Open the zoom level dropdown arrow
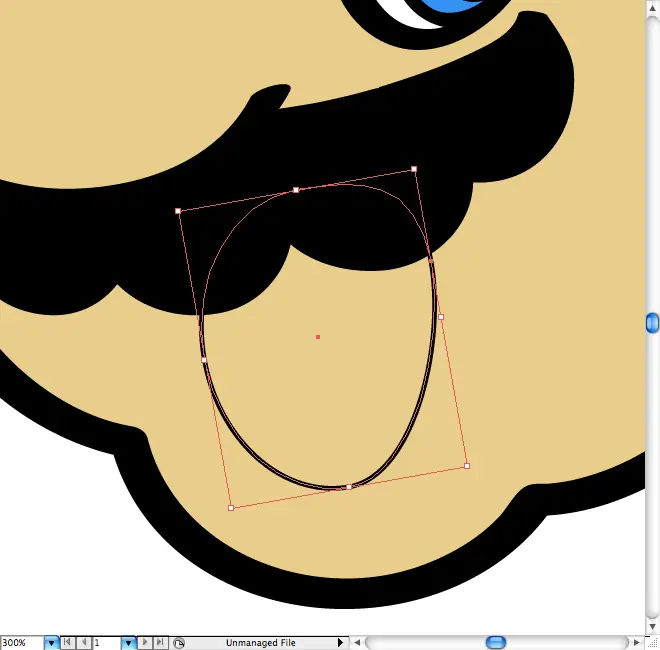This screenshot has width=660, height=650. (51, 643)
